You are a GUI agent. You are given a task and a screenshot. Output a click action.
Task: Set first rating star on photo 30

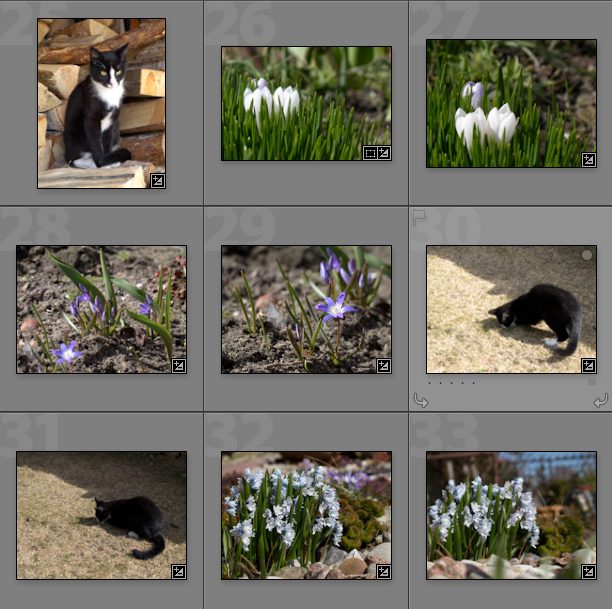pyautogui.click(x=430, y=383)
